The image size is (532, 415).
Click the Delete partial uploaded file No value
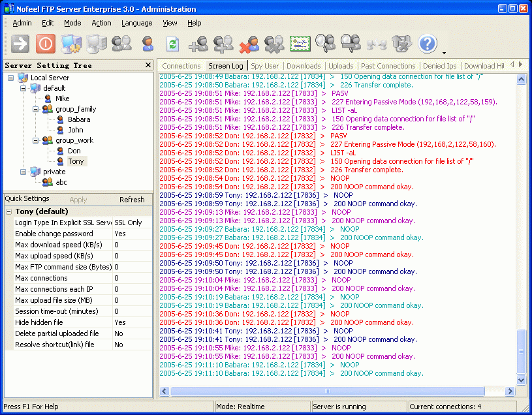(x=133, y=333)
